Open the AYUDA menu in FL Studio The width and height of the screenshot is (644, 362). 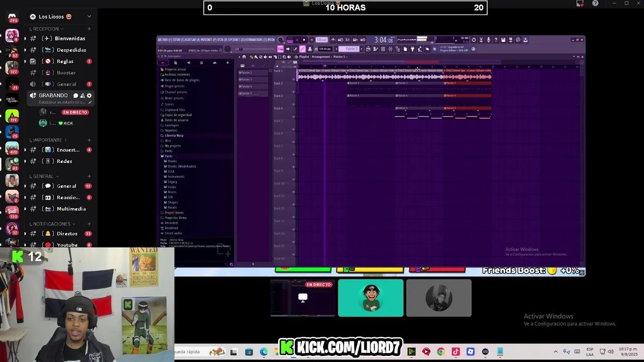(x=271, y=40)
